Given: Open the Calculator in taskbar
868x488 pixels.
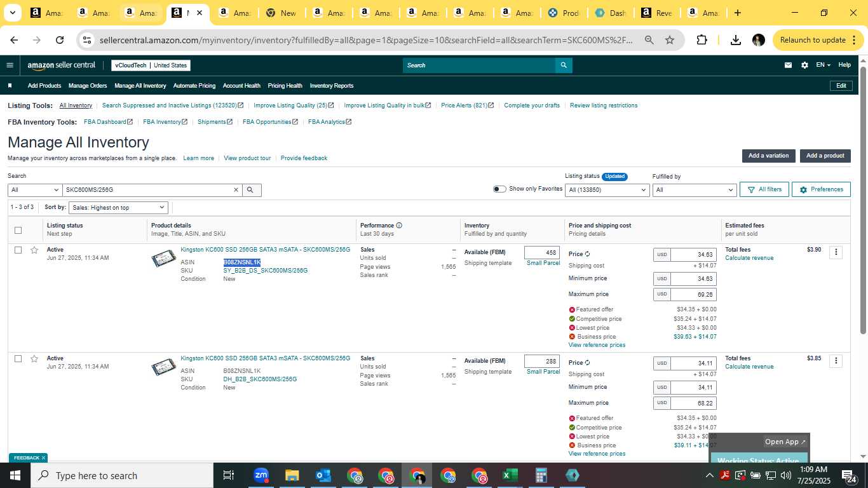Looking at the screenshot, I should [x=541, y=475].
